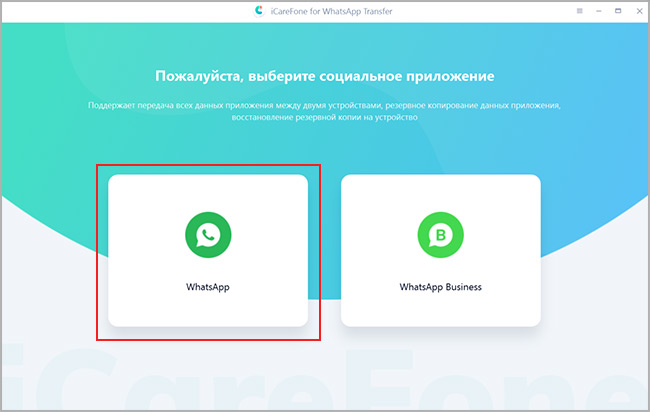Open the hamburger menu in title bar
The image size is (650, 412).
tap(580, 11)
